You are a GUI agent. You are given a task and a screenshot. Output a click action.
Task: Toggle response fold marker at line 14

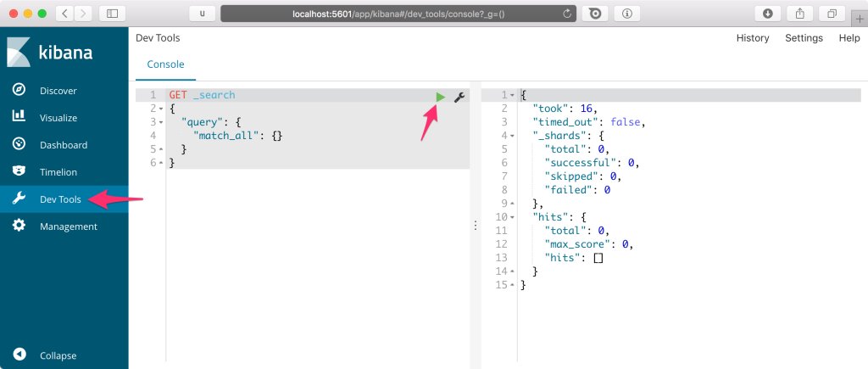tap(512, 271)
